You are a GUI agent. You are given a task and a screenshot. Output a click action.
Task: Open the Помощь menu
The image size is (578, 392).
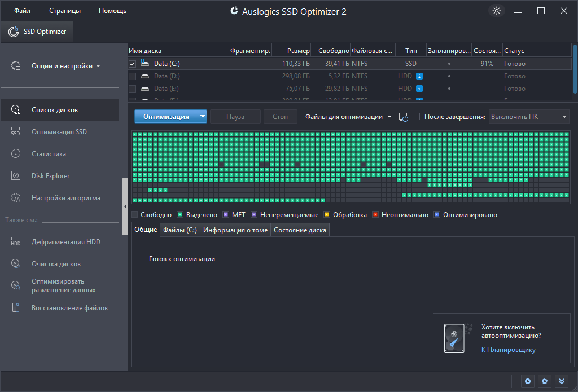pyautogui.click(x=112, y=11)
